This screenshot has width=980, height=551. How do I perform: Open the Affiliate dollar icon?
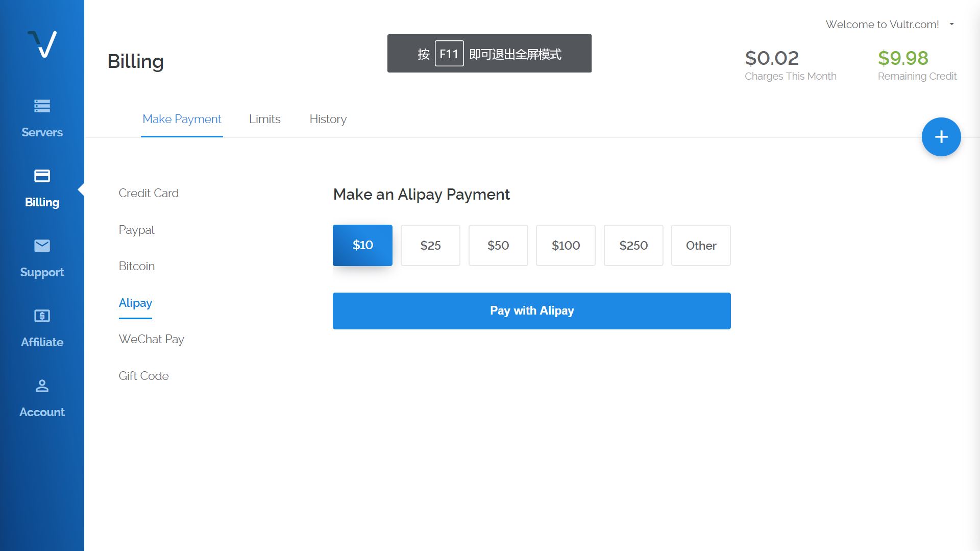pyautogui.click(x=42, y=316)
